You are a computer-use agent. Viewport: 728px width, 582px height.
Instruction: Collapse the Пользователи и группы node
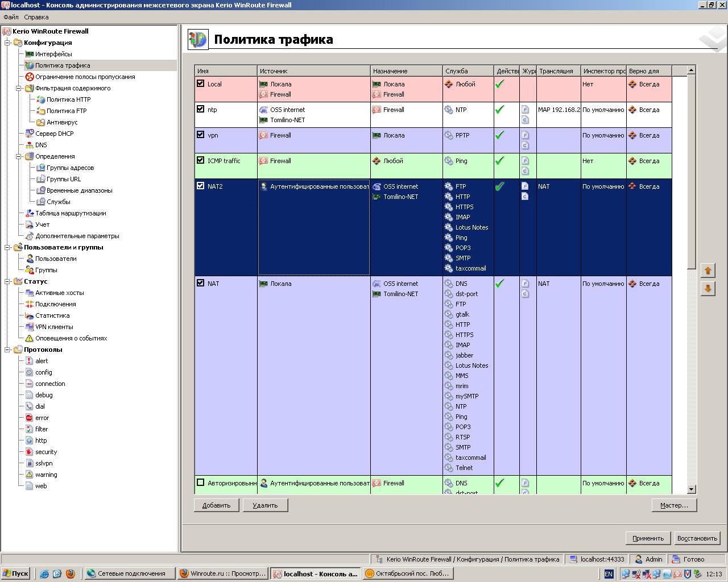click(8, 247)
